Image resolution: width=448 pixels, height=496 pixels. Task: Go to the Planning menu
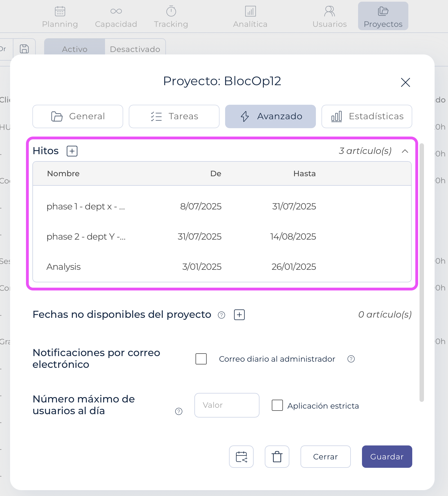[x=60, y=17]
